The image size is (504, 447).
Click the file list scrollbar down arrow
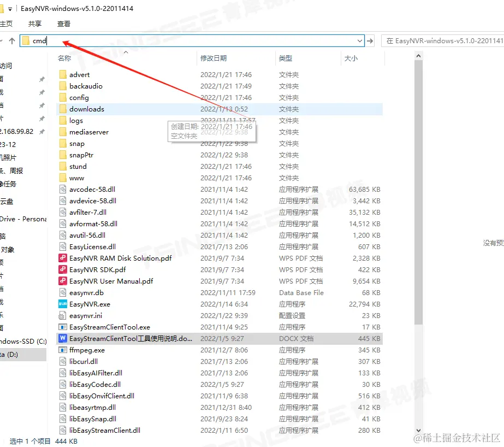pyautogui.click(x=418, y=430)
